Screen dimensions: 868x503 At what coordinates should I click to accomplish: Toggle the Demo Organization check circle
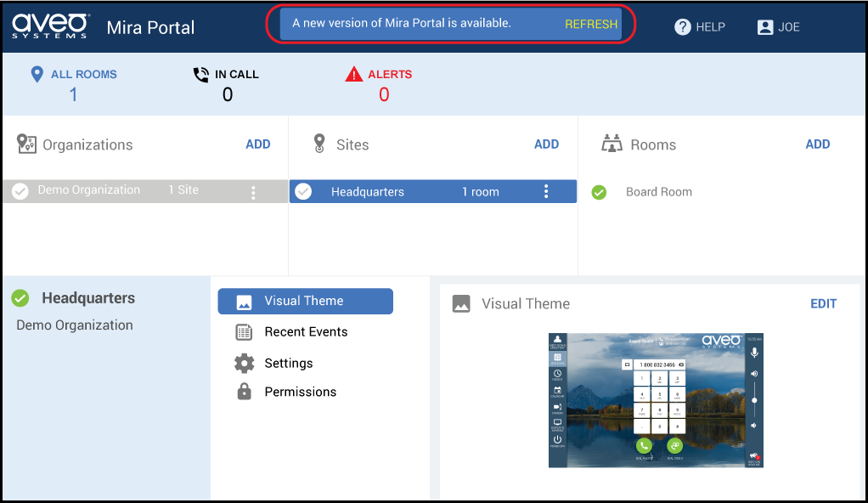(20, 192)
